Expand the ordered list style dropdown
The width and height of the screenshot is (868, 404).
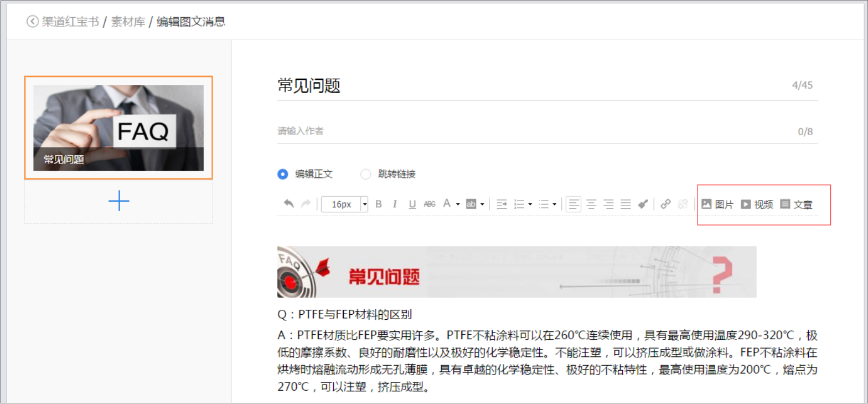[x=530, y=204]
